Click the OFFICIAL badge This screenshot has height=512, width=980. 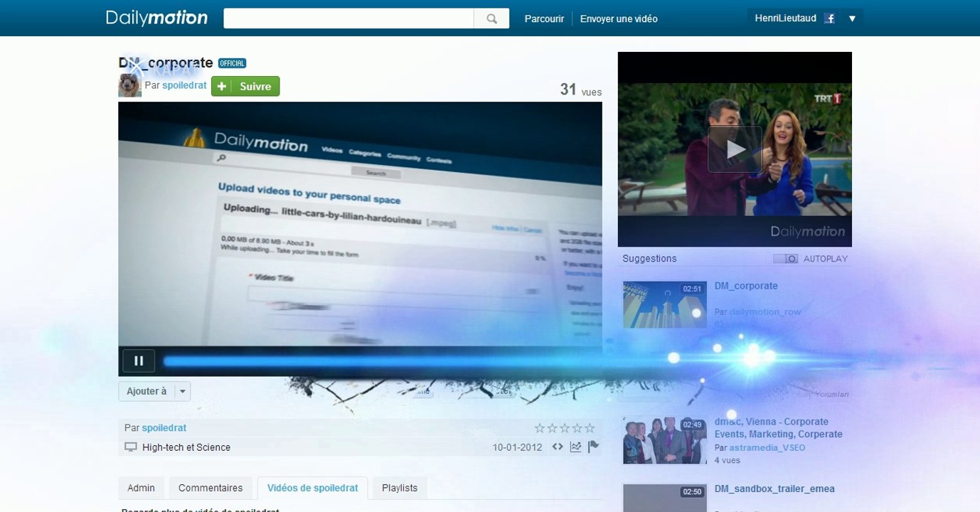[x=232, y=63]
